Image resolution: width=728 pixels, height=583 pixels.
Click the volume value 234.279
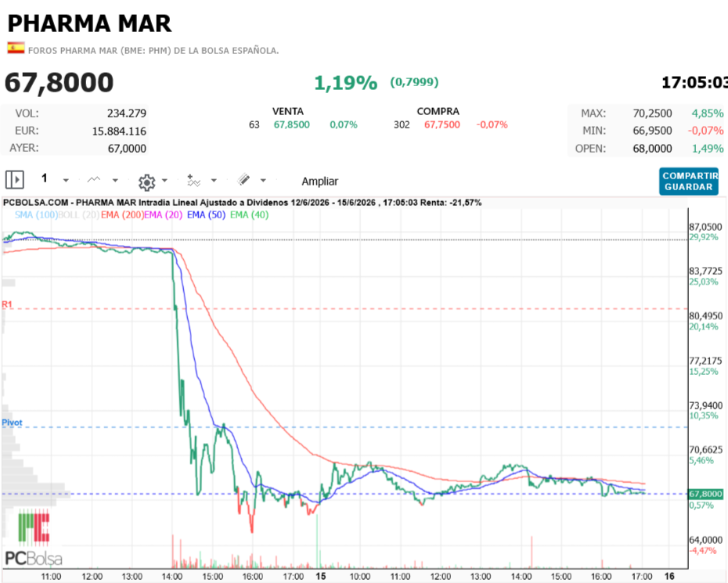point(127,113)
